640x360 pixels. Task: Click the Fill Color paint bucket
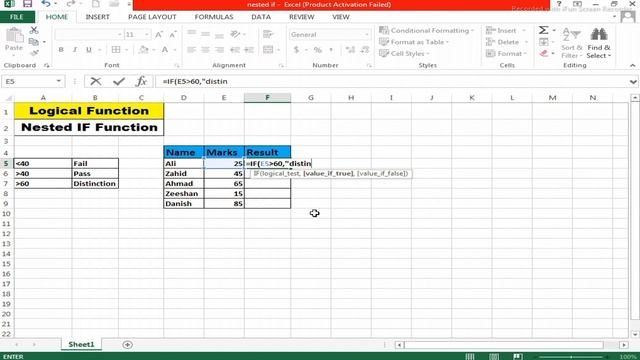coord(143,50)
